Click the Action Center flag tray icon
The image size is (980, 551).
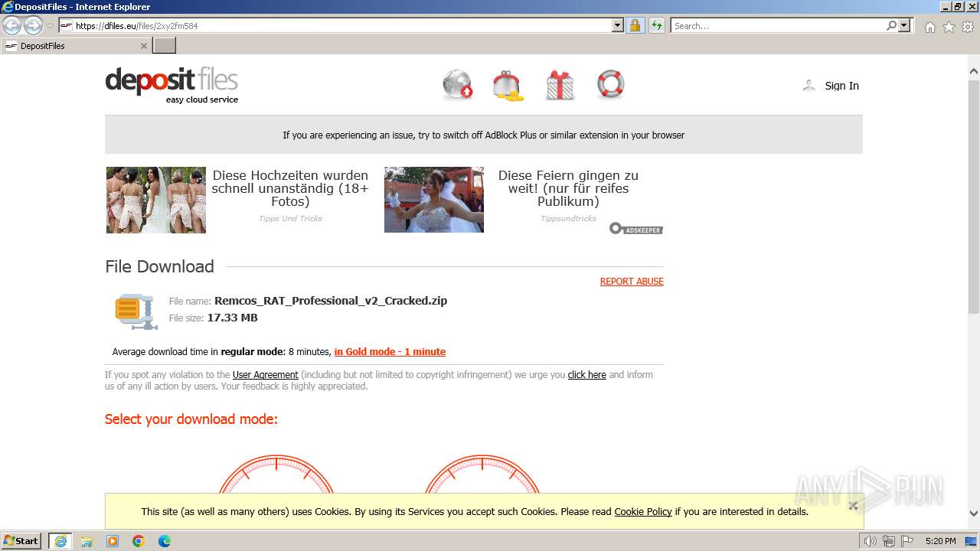(906, 541)
